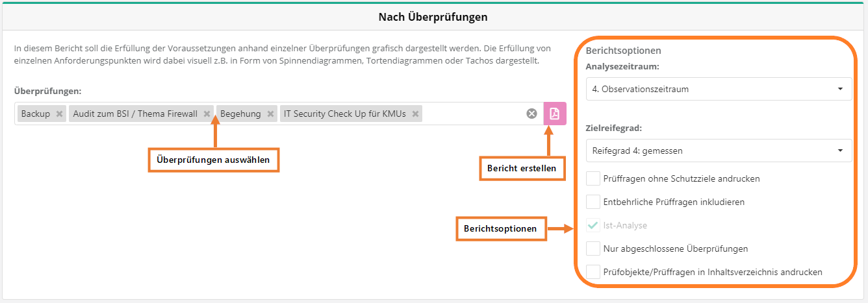Image resolution: width=868 pixels, height=303 pixels.
Task: Remove the Backup tag
Action: 59,114
